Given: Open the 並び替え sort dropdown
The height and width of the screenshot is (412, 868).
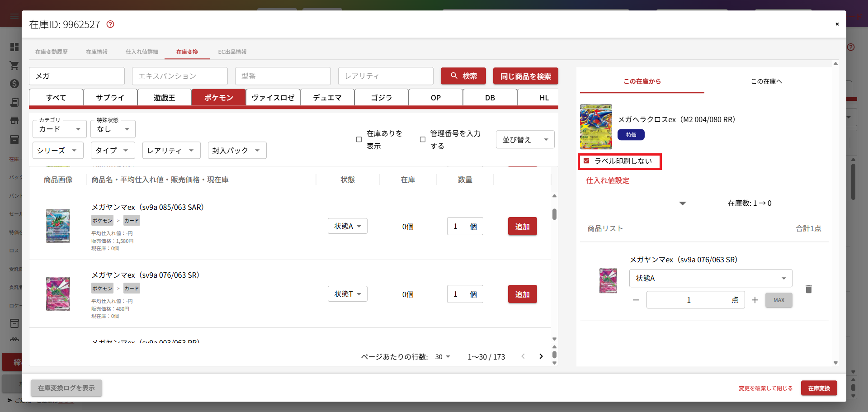Looking at the screenshot, I should (x=525, y=140).
